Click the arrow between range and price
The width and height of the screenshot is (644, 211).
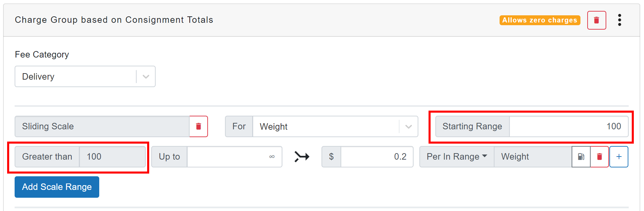(302, 157)
